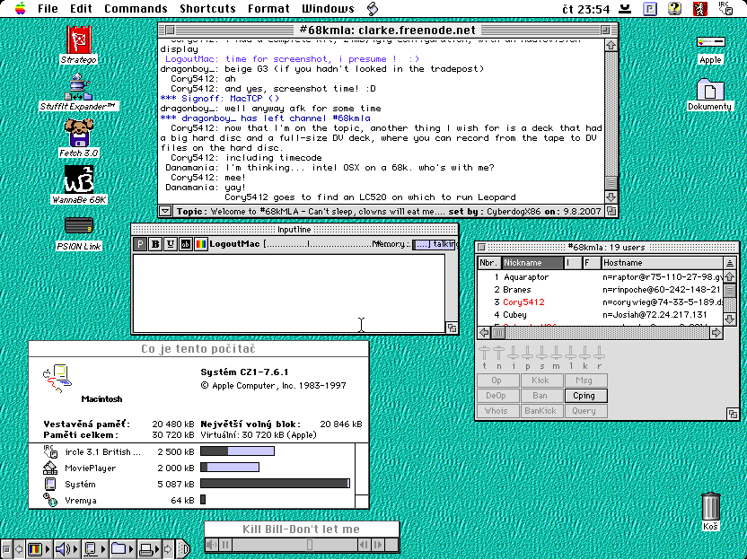Open the PSION Link desktop icon
This screenshot has height=560, width=747.
point(79,225)
